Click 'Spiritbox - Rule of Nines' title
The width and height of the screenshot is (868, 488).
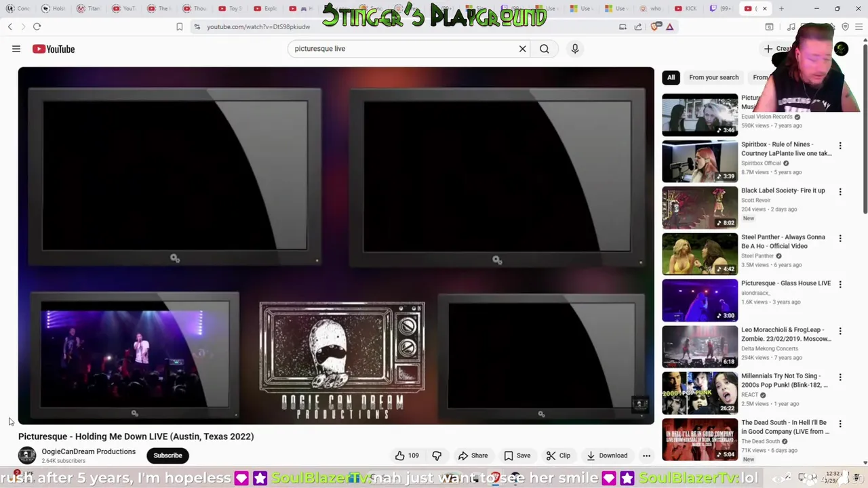786,148
